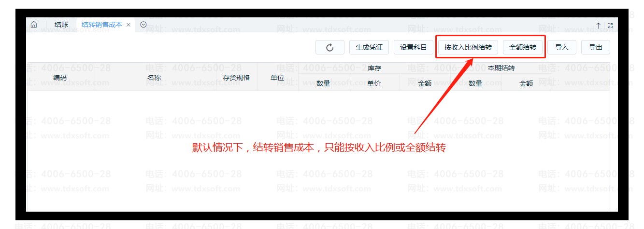Close the 结转销售成本 tab
Screen dimensions: 644x229
(129, 25)
